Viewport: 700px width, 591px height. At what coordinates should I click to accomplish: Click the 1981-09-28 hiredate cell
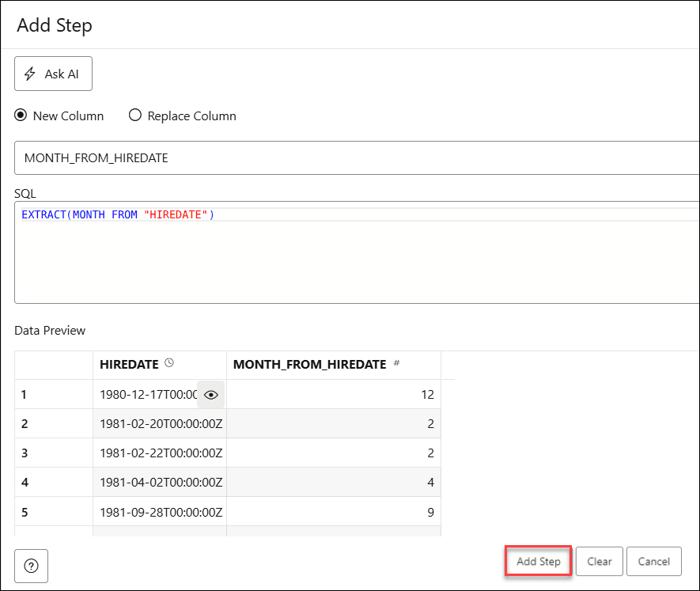coord(161,512)
